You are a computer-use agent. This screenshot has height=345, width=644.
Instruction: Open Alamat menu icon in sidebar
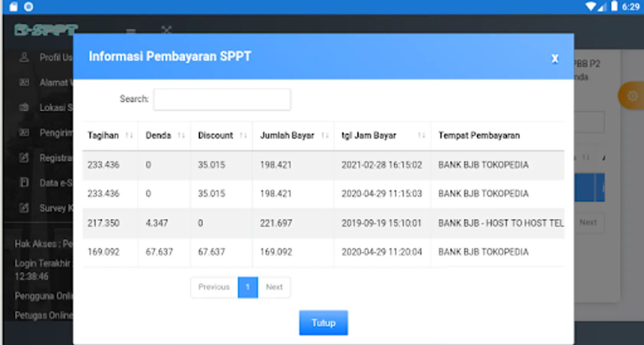[24, 82]
